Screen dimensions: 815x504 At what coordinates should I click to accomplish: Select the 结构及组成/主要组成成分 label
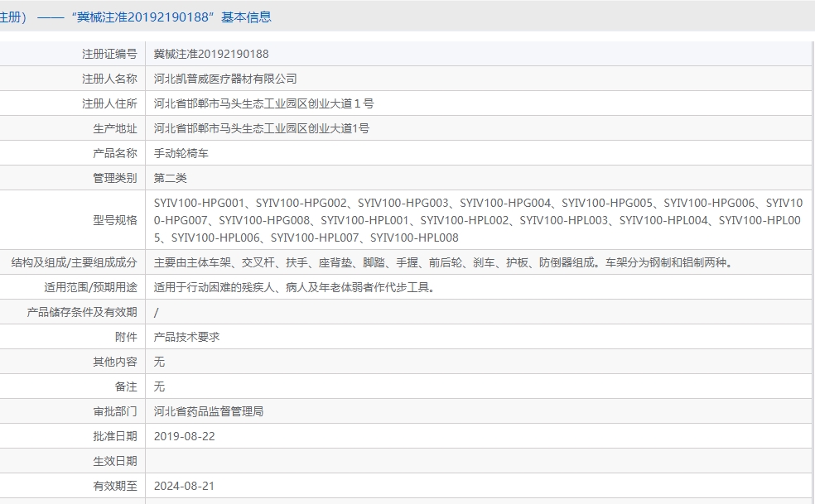[x=75, y=263]
